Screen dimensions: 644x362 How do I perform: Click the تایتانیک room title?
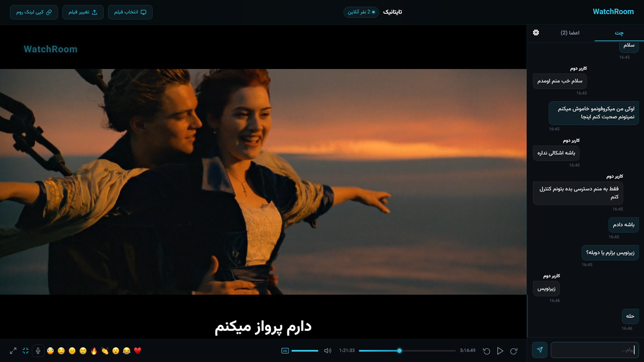click(392, 12)
